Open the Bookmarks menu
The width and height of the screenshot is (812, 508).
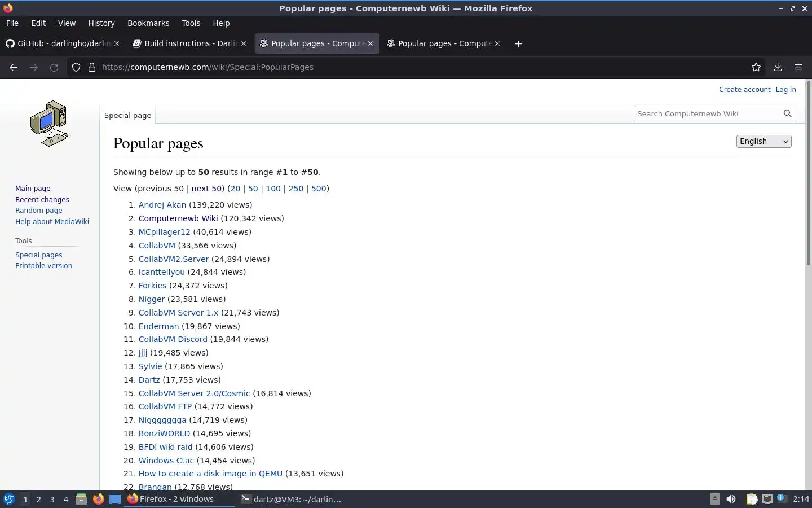pyautogui.click(x=148, y=23)
